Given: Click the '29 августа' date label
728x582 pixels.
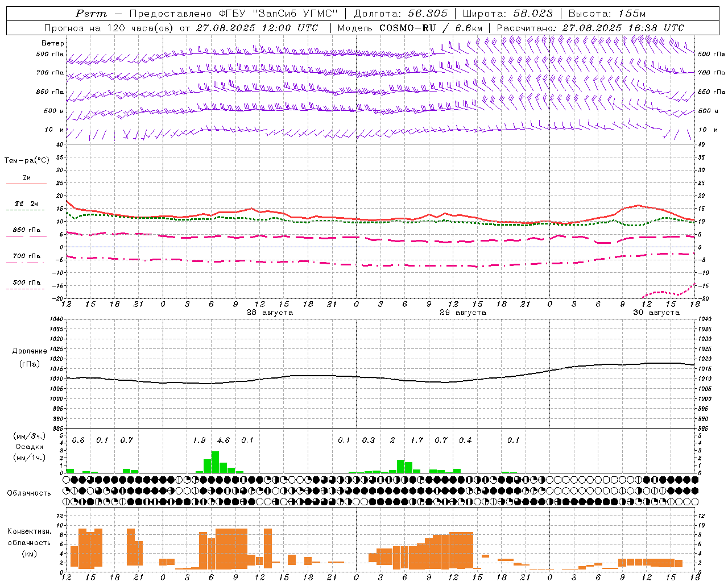Looking at the screenshot, I should click(463, 313).
